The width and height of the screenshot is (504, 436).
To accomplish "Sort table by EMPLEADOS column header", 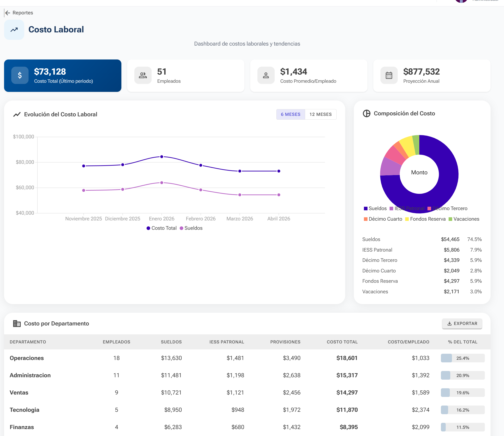I will (116, 342).
